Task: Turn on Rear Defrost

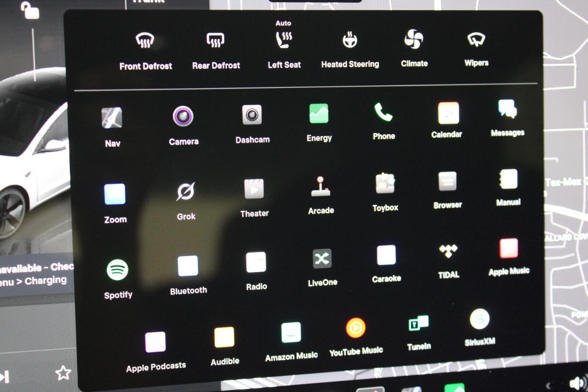Action: click(x=215, y=40)
